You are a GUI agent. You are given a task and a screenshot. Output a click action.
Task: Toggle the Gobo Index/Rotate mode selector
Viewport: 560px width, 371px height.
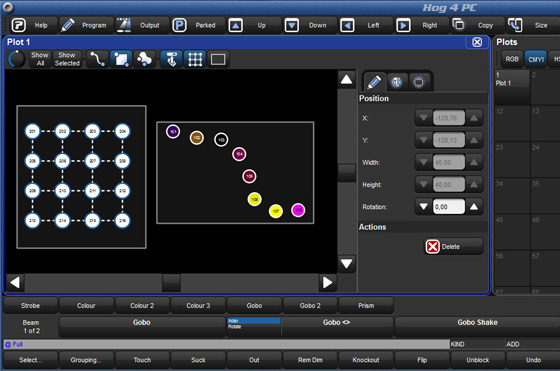click(254, 324)
